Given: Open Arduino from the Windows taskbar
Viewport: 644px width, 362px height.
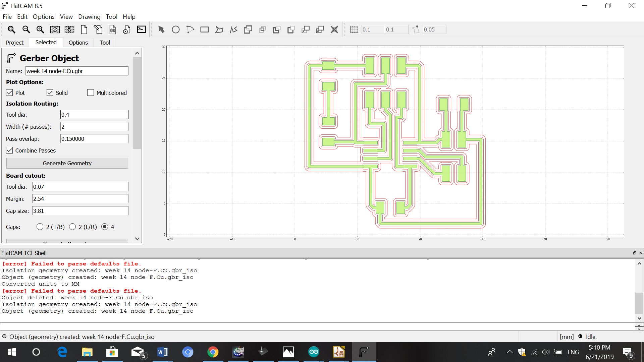Looking at the screenshot, I should point(314,352).
